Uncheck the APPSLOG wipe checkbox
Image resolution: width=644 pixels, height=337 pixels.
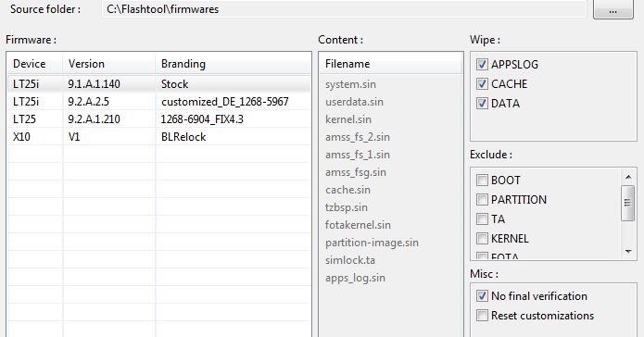(x=482, y=64)
